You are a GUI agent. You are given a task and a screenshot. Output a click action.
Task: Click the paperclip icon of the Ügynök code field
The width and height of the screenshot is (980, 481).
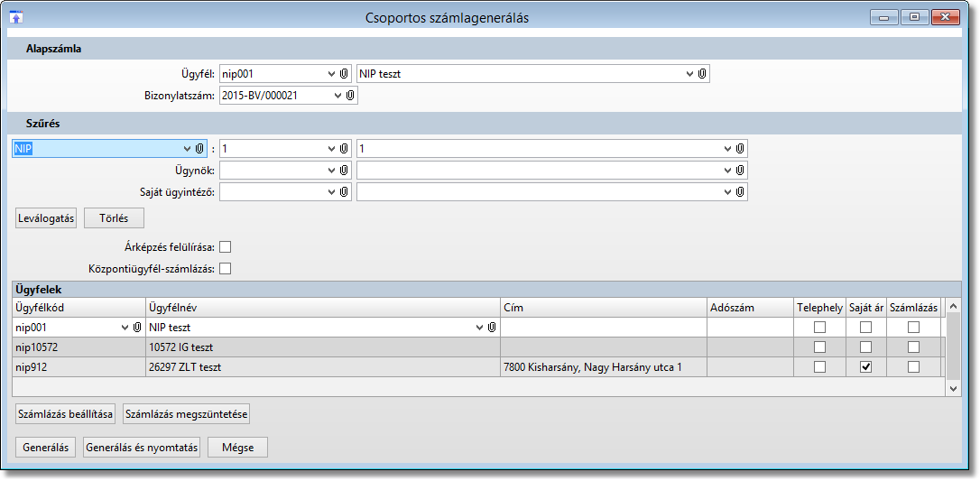pos(344,170)
